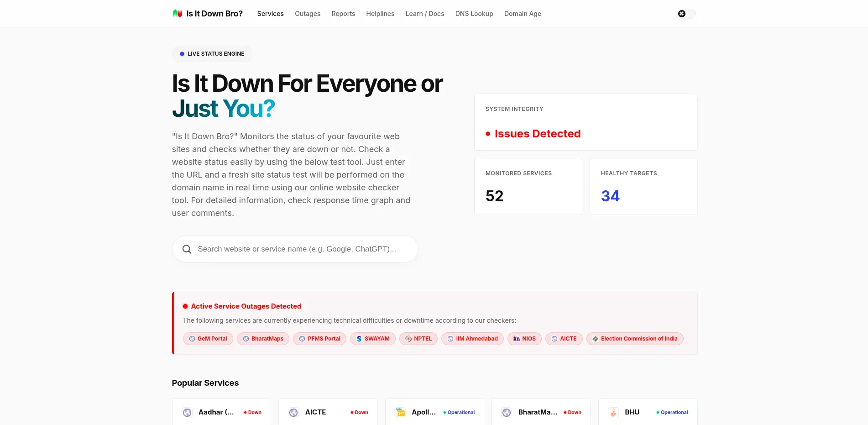Viewport: 868px width, 425px height.
Task: Click the NIOS chip logo icon
Action: click(517, 339)
